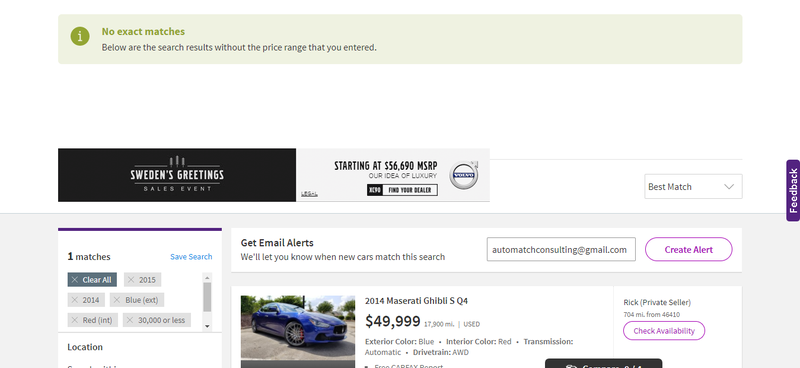Click the filter list scroll down arrow
Screen dimensions: 800x368
[207, 326]
